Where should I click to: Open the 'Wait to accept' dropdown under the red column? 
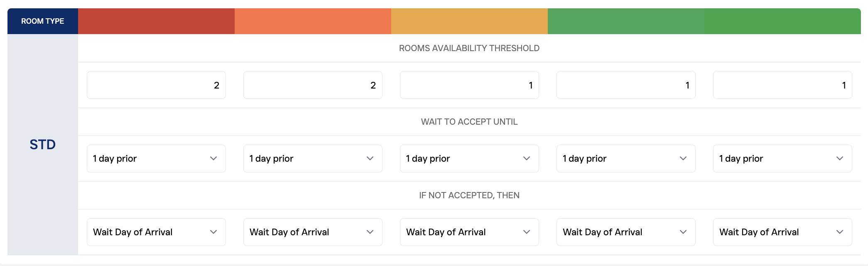pos(156,158)
